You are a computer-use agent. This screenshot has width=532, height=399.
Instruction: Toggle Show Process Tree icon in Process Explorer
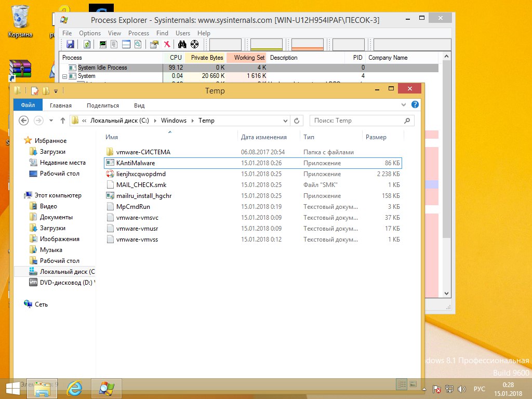click(114, 44)
